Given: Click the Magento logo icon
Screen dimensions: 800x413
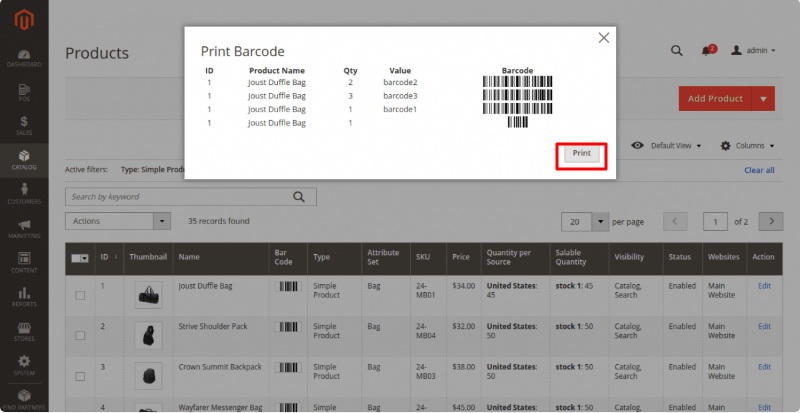Looking at the screenshot, I should [x=24, y=20].
